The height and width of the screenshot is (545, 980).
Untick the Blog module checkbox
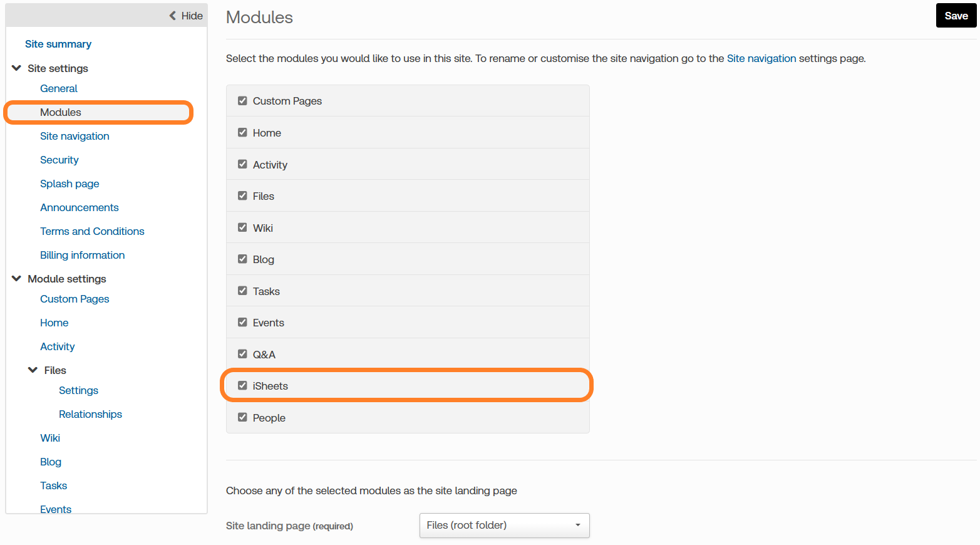[x=242, y=259]
